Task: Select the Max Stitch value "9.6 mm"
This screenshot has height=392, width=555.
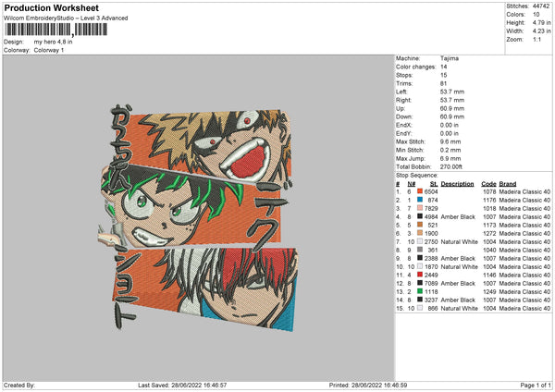Action: 450,141
